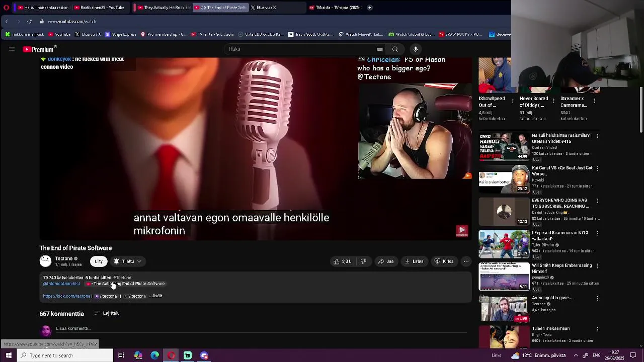Click EVERYONE WHO JOINS HAS TO SUBSCRIBE title
The width and height of the screenshot is (644, 362).
click(x=560, y=203)
